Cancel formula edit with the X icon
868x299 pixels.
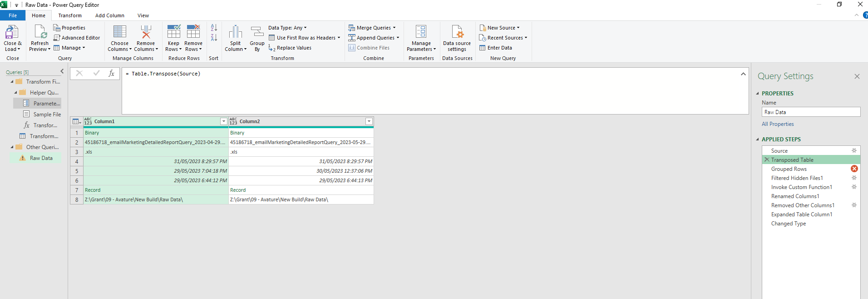tap(79, 73)
